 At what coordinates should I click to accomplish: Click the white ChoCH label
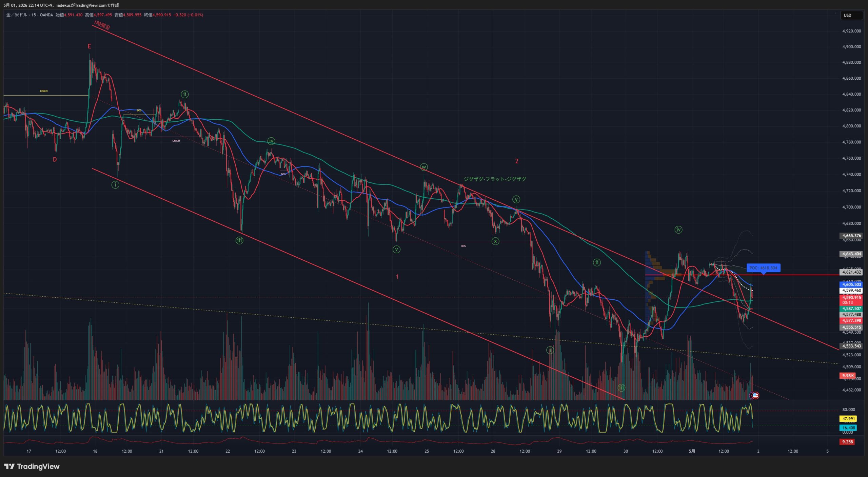pyautogui.click(x=176, y=141)
